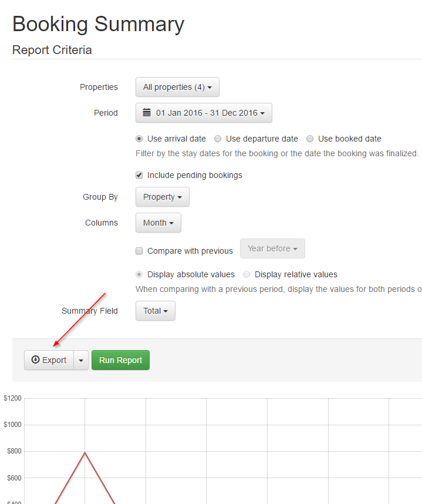Expand the Columns Month dropdown
The width and height of the screenshot is (422, 504).
[158, 223]
